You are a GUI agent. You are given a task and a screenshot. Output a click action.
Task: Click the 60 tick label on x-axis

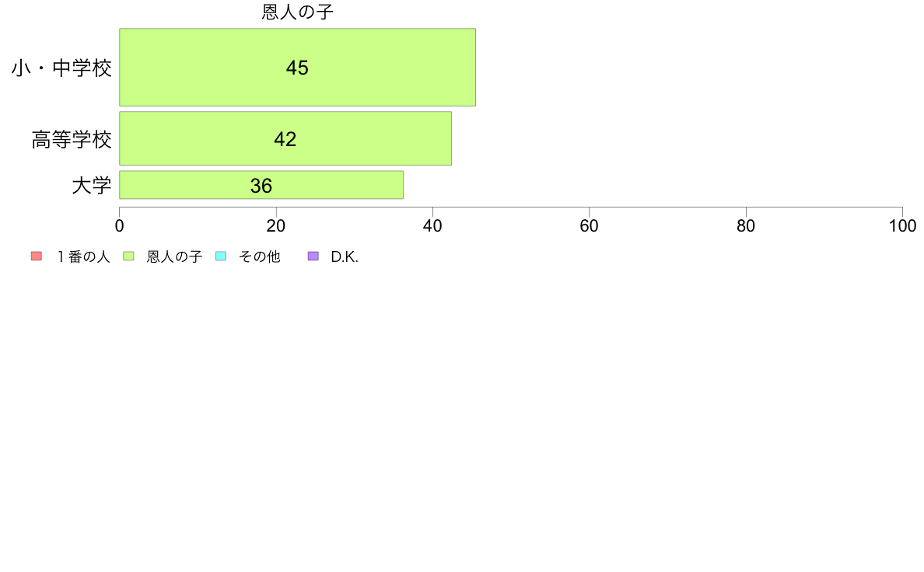click(590, 226)
